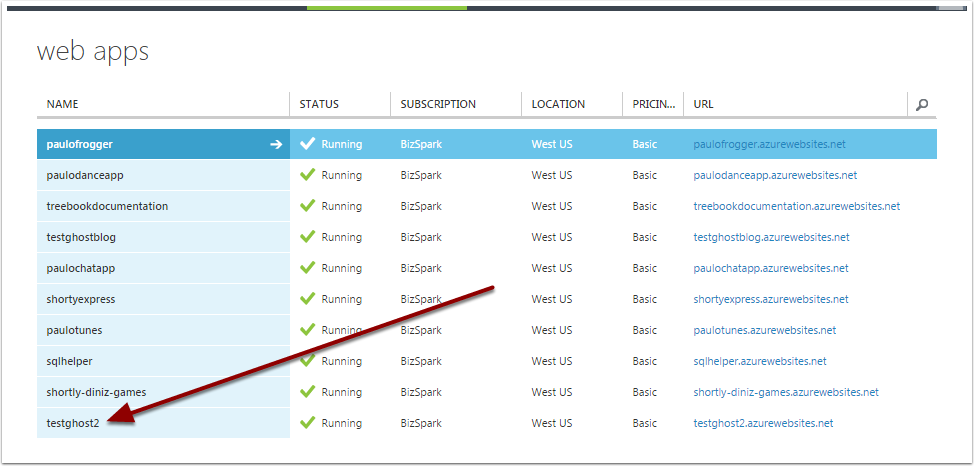Click Running status check for paulochatapp

click(x=307, y=268)
